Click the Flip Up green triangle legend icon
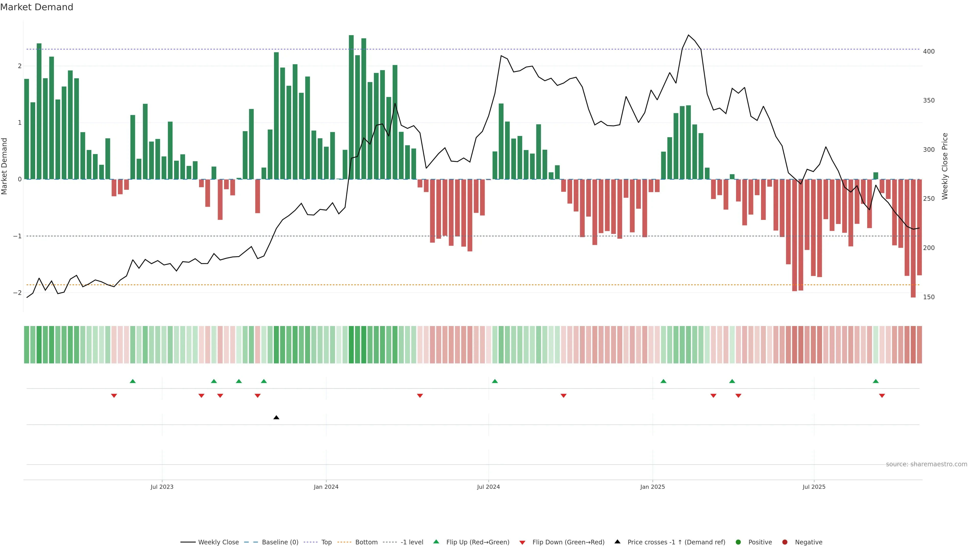980x551 pixels. coord(436,542)
